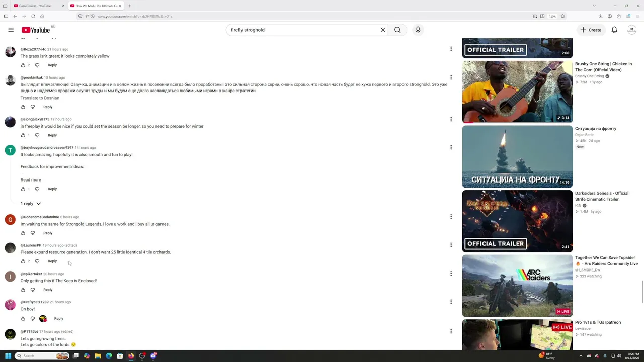Open page zoom level 120% indicator
This screenshot has height=362, width=644.
pos(552,16)
